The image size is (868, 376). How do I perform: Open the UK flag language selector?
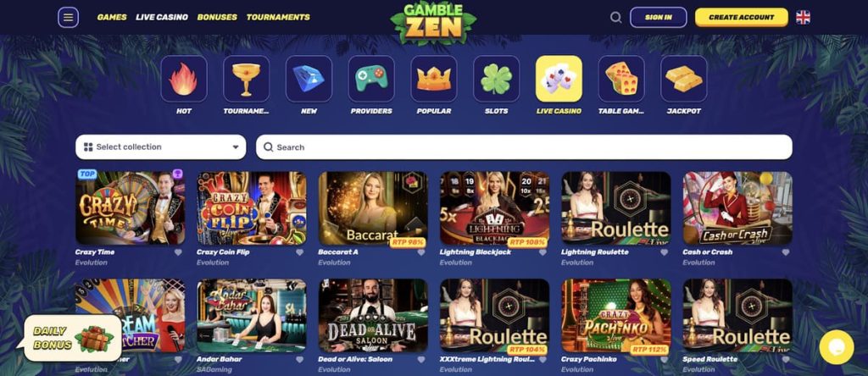803,17
